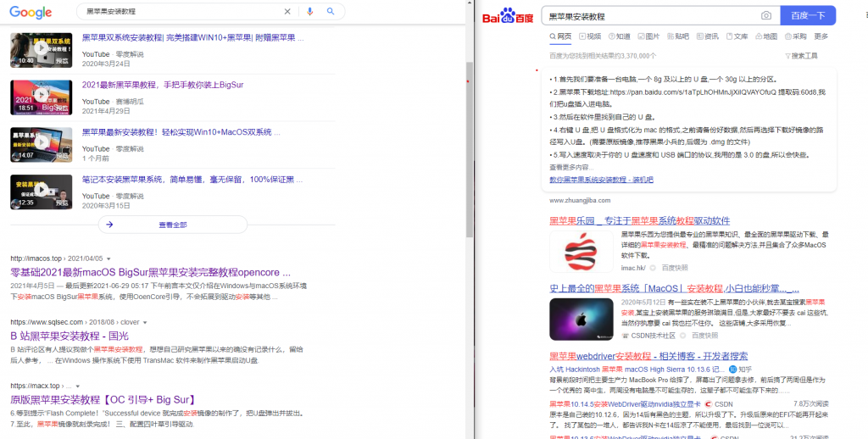
Task: Open 百度快照 for imac.hk result
Action: [674, 268]
